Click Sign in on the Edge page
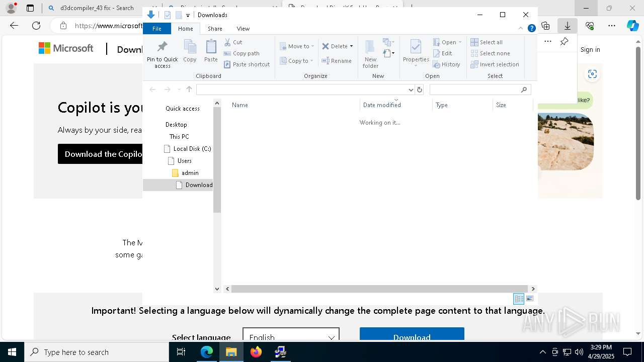 pos(590,49)
